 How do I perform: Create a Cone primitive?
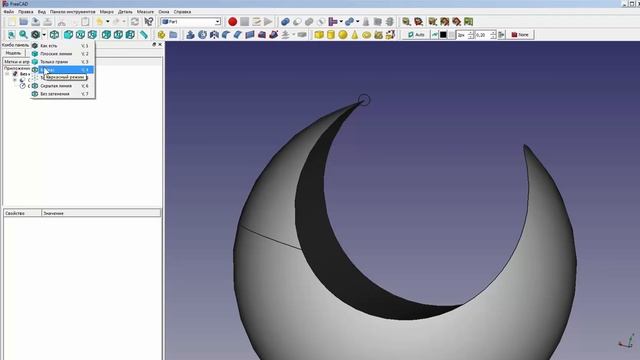click(x=355, y=35)
